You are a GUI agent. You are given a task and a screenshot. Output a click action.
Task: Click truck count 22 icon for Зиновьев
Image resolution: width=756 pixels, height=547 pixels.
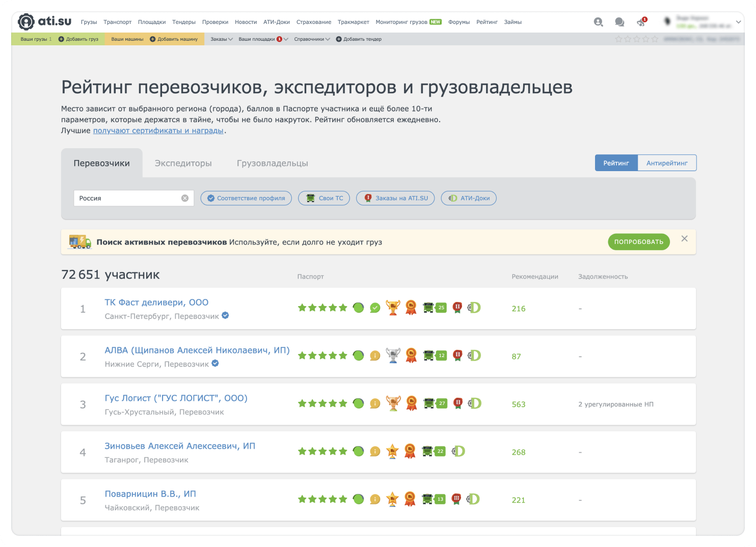434,451
